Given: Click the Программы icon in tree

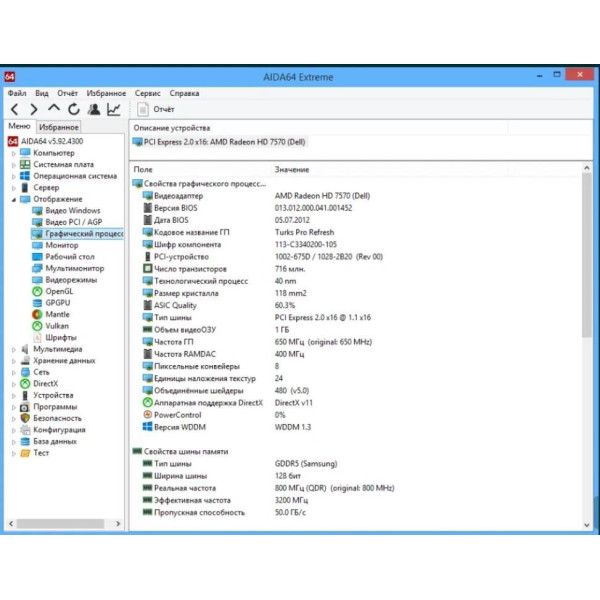Looking at the screenshot, I should click(25, 407).
